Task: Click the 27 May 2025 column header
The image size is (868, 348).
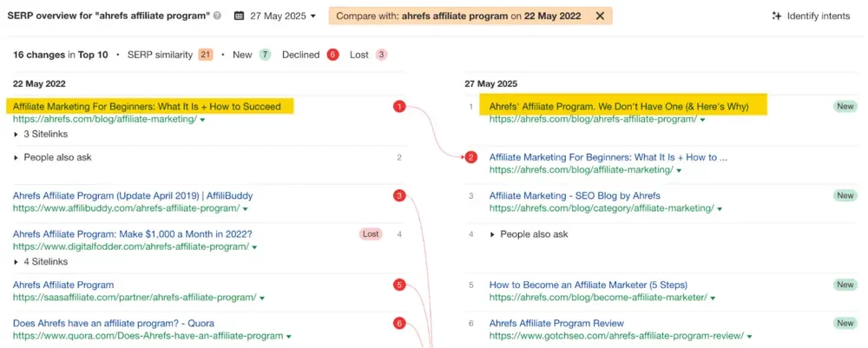Action: click(491, 84)
